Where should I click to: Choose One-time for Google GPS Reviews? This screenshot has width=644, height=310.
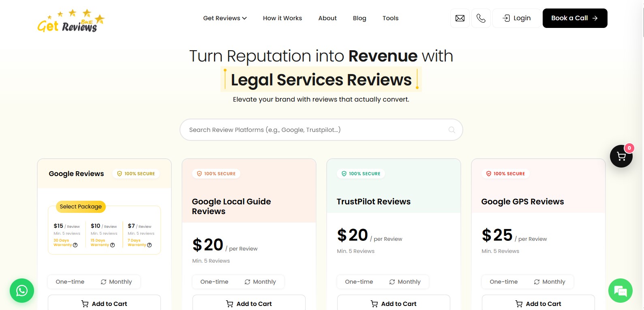click(x=504, y=282)
